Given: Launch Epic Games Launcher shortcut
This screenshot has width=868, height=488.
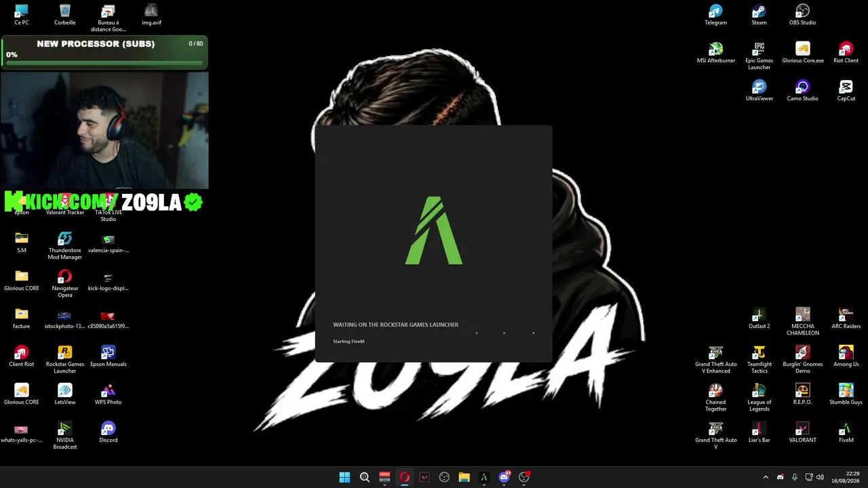Looking at the screenshot, I should coord(759,56).
